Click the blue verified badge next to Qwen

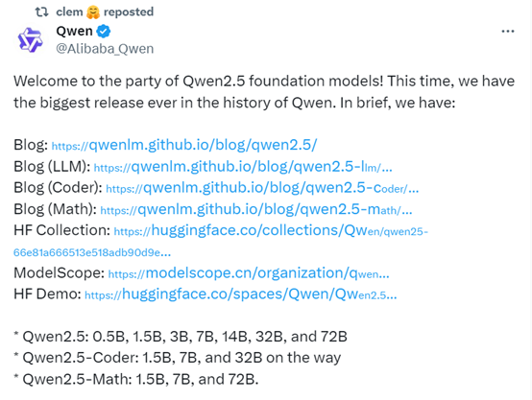(104, 32)
